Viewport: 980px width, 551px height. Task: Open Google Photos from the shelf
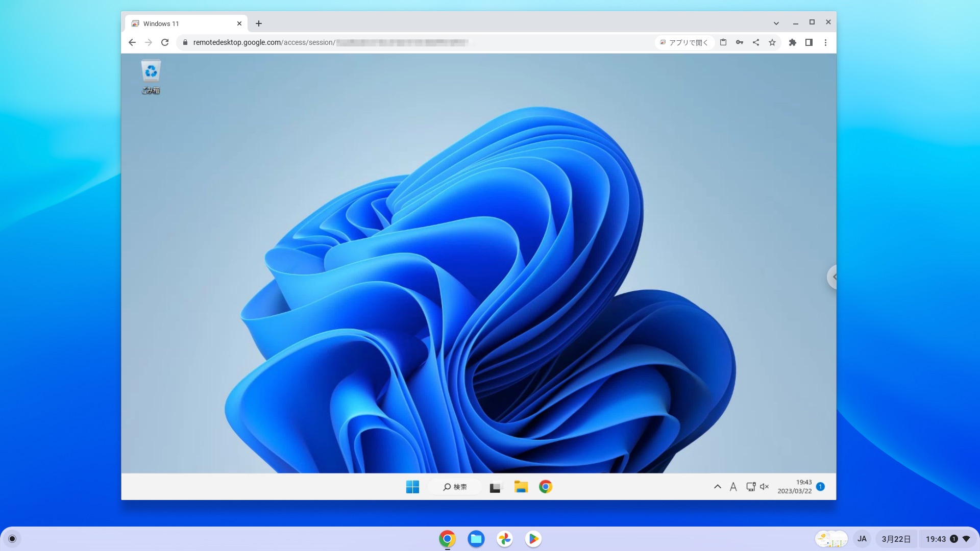[x=505, y=539]
